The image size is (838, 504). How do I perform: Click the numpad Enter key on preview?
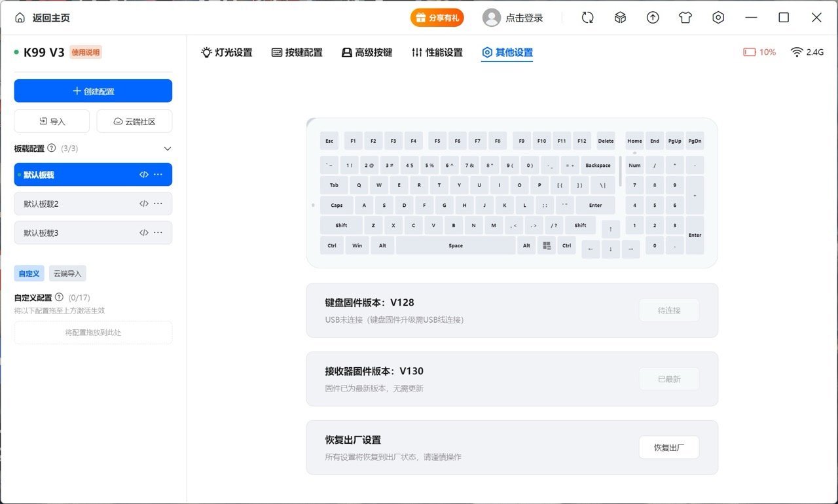pyautogui.click(x=695, y=235)
